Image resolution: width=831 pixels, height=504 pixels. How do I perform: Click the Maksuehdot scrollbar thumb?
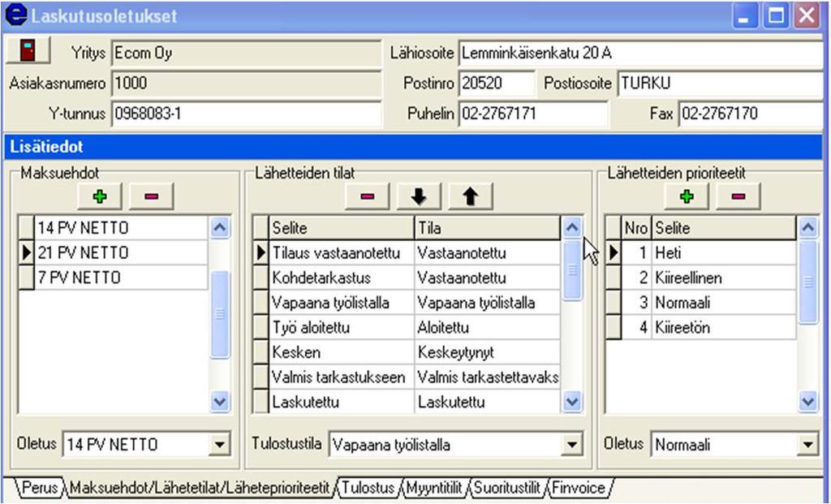[x=220, y=315]
